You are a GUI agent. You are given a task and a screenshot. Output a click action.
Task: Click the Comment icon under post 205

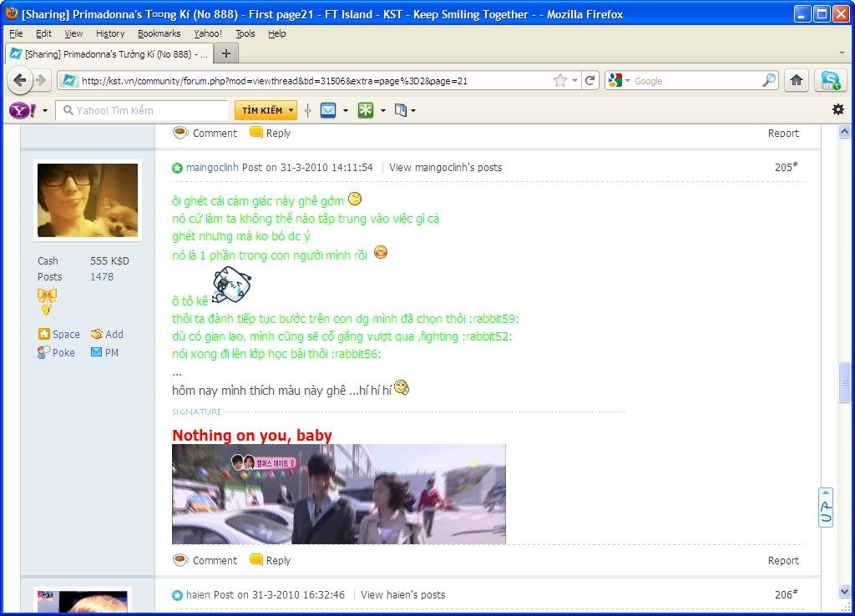[180, 560]
